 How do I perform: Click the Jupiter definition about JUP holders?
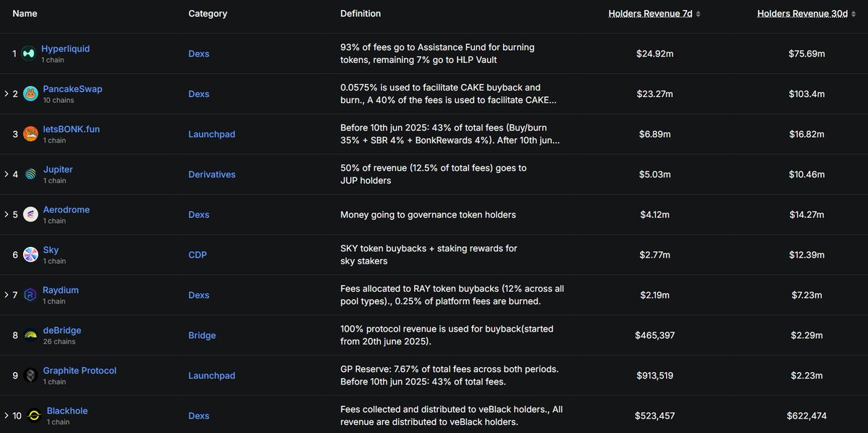[x=434, y=175]
